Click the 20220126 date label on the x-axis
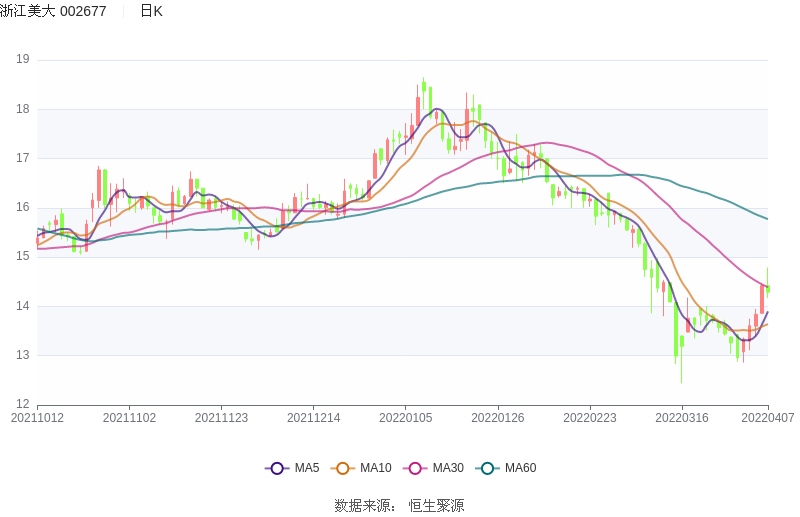800x517 pixels. pos(497,418)
